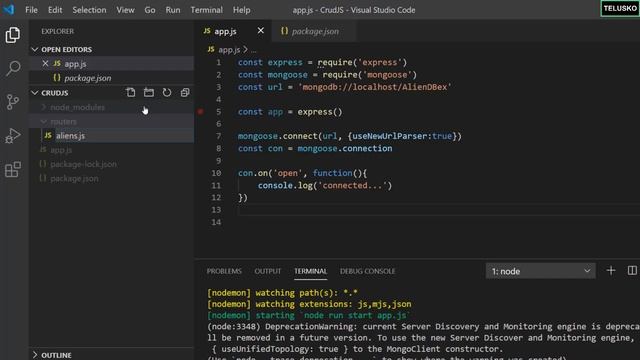Close the app.js editor tab
Screen dimensions: 640x360
click(x=260, y=31)
